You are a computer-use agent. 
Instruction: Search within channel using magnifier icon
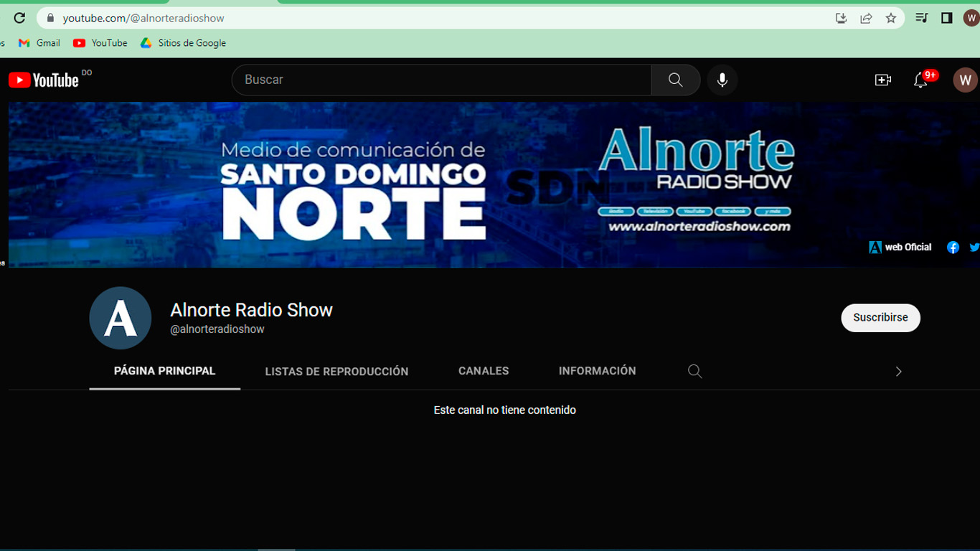(694, 371)
